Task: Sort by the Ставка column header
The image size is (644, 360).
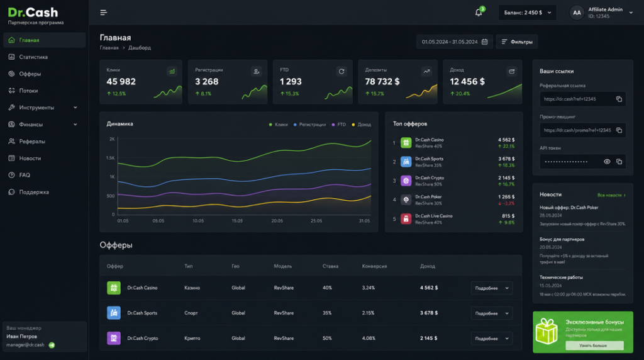Action: (330, 266)
